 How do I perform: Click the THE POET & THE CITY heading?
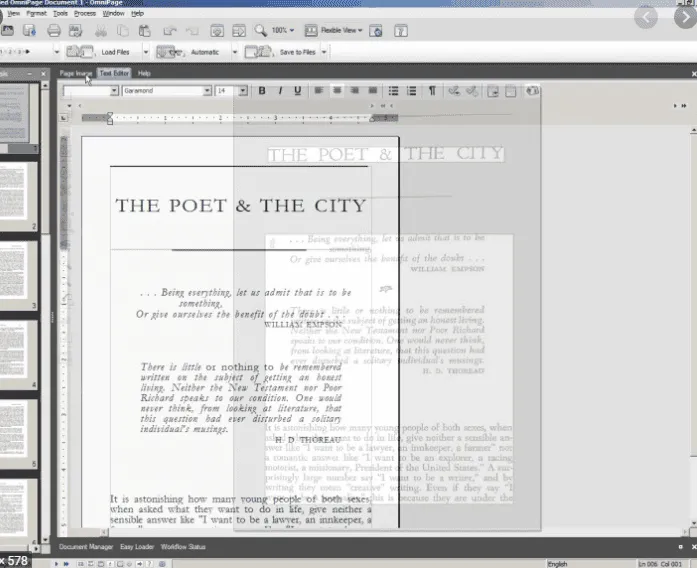coord(241,205)
